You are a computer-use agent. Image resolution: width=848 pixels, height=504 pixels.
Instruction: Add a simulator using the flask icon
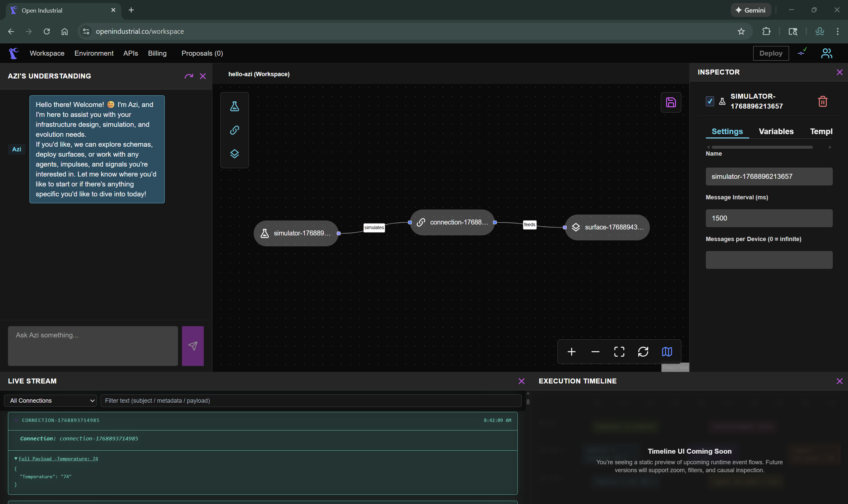click(x=235, y=106)
